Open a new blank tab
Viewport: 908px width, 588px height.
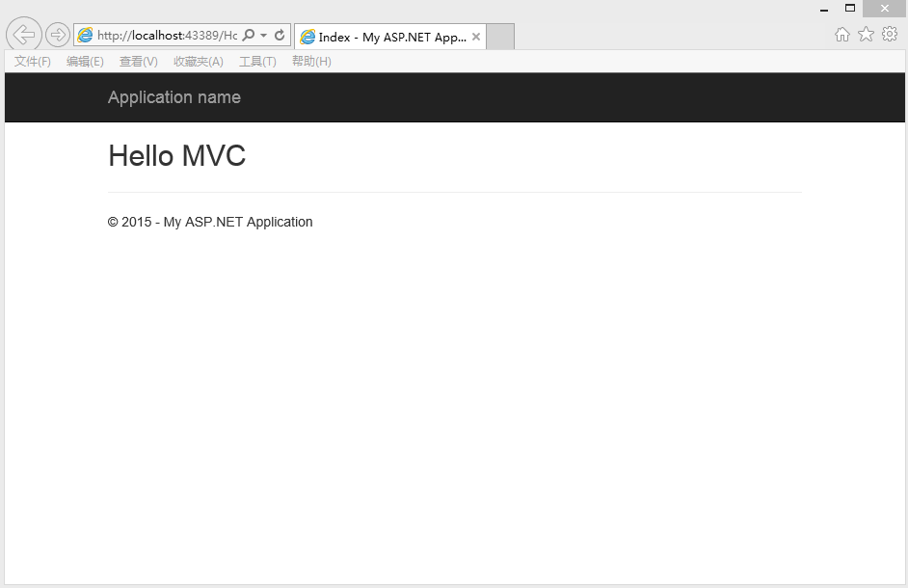(499, 37)
